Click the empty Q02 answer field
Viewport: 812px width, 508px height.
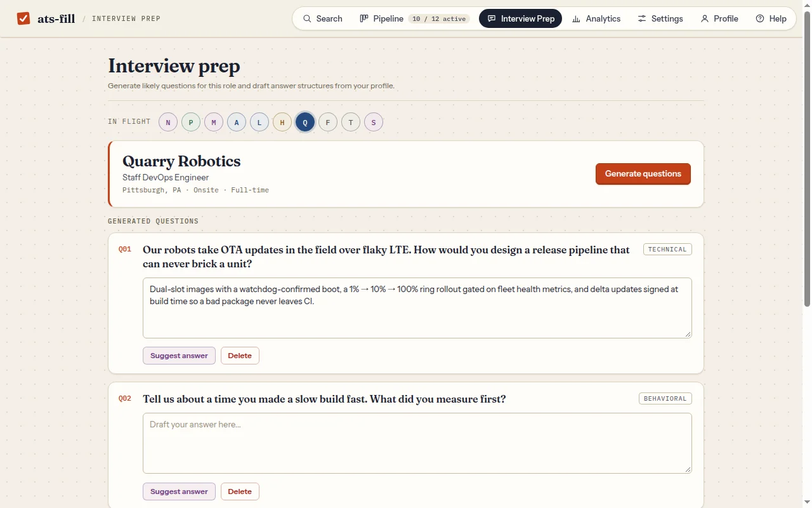coord(417,443)
